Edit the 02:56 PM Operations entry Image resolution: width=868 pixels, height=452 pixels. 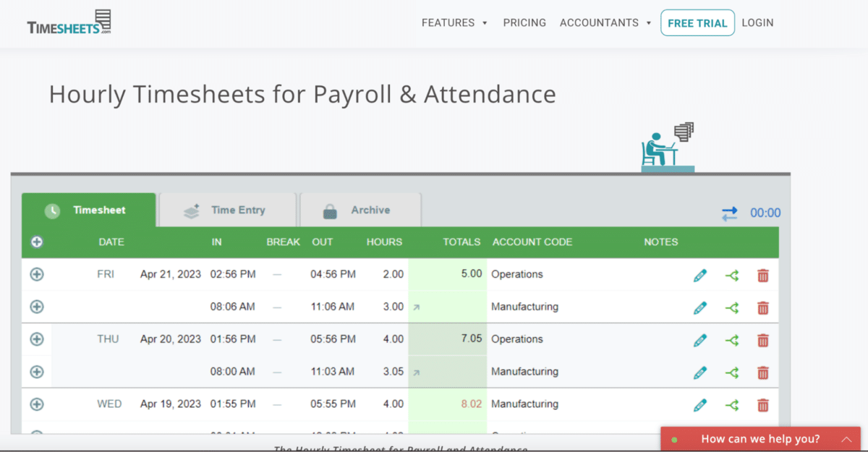(x=699, y=275)
